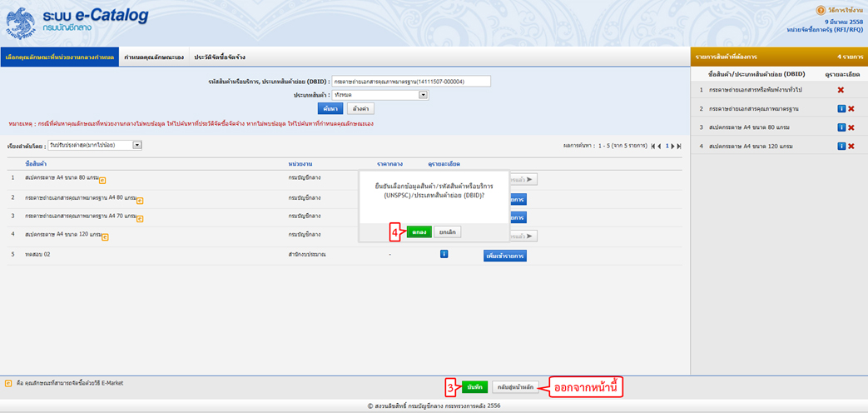Image resolution: width=868 pixels, height=413 pixels.
Task: Switch to กำหนดคุณลักษณะเอง tab
Action: pos(153,57)
